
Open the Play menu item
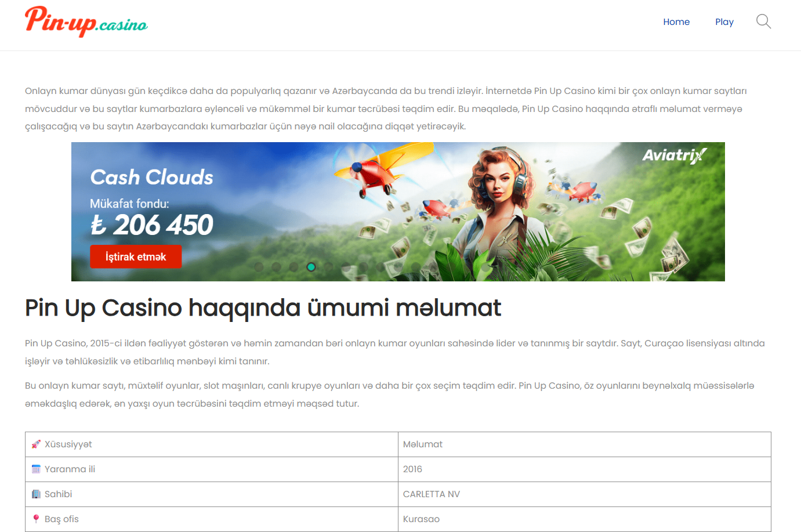[x=724, y=22]
